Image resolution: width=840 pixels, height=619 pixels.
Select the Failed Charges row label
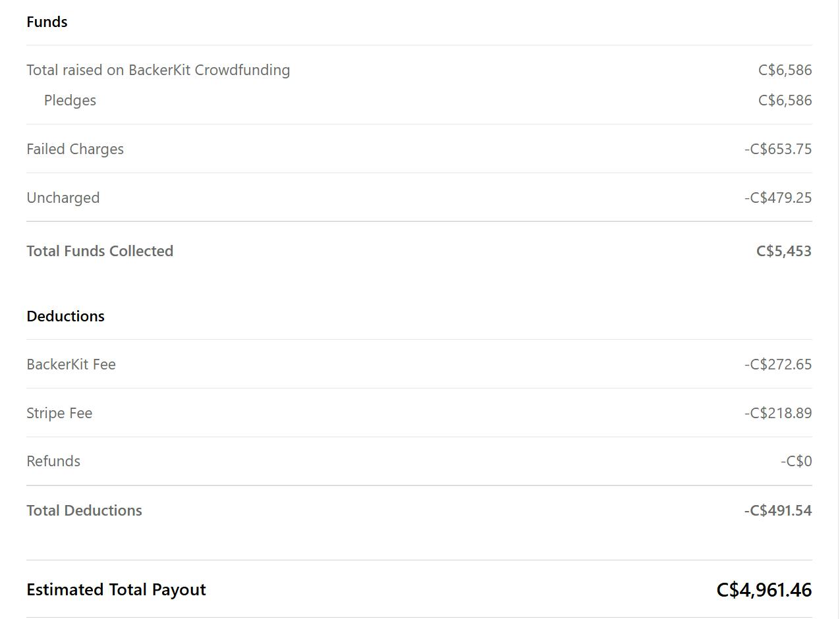coord(75,149)
